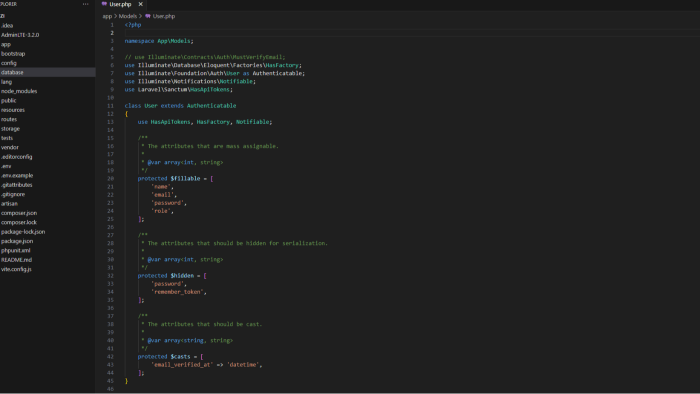Click line number 11 in the gutter

pyautogui.click(x=110, y=106)
